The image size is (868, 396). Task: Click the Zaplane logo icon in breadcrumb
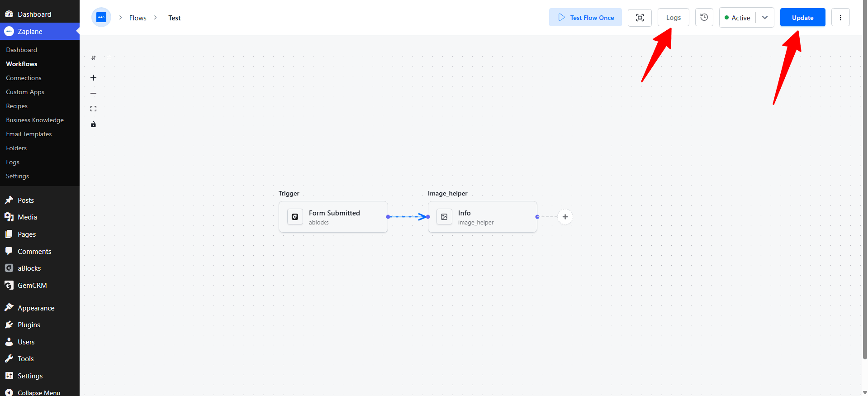pos(101,18)
